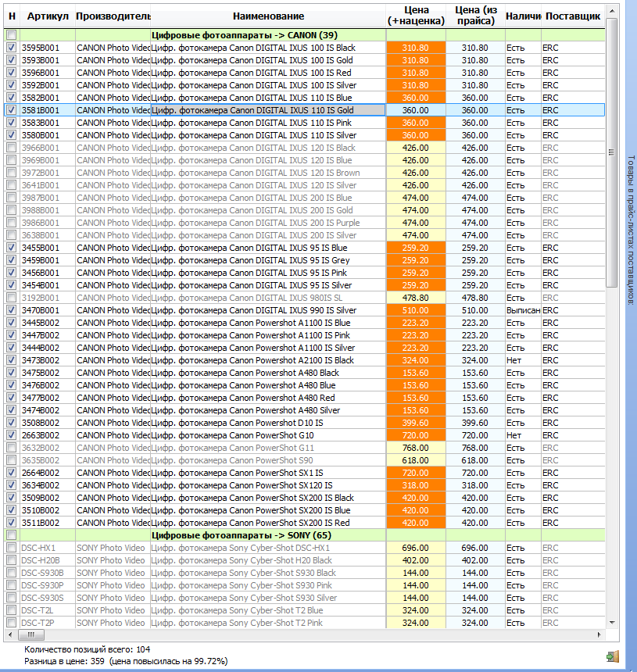This screenshot has height=672, width=637.
Task: Click price 426.00 for IXUS 120 IS Brown
Action: tap(416, 173)
